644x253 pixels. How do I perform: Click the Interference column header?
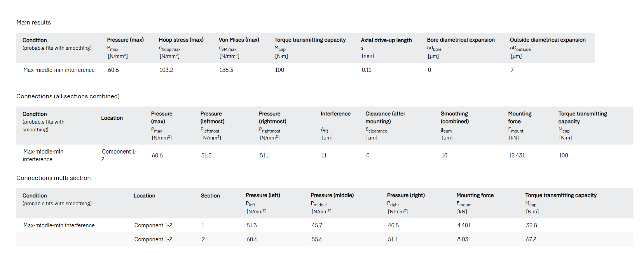coord(335,114)
